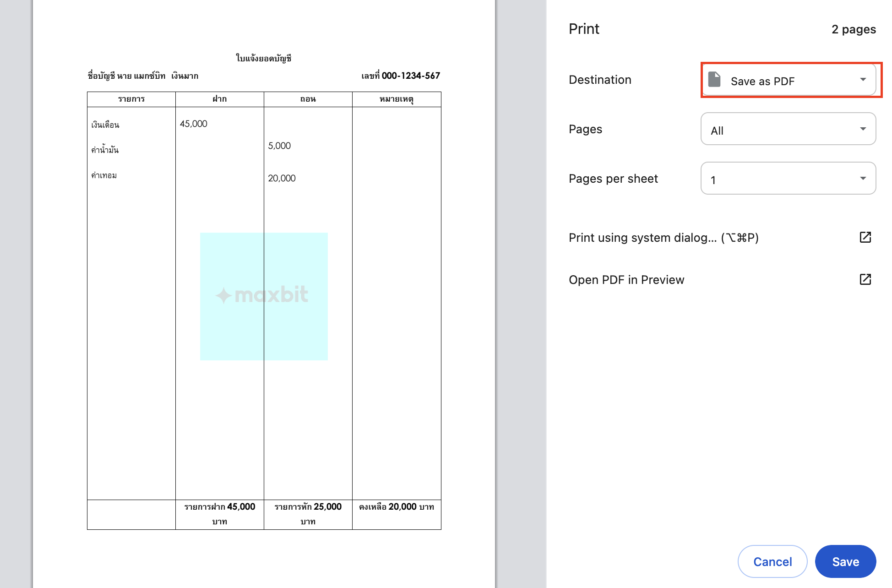This screenshot has width=892, height=588.
Task: Click the caret arrow on Pages per sheet
Action: coord(863,179)
